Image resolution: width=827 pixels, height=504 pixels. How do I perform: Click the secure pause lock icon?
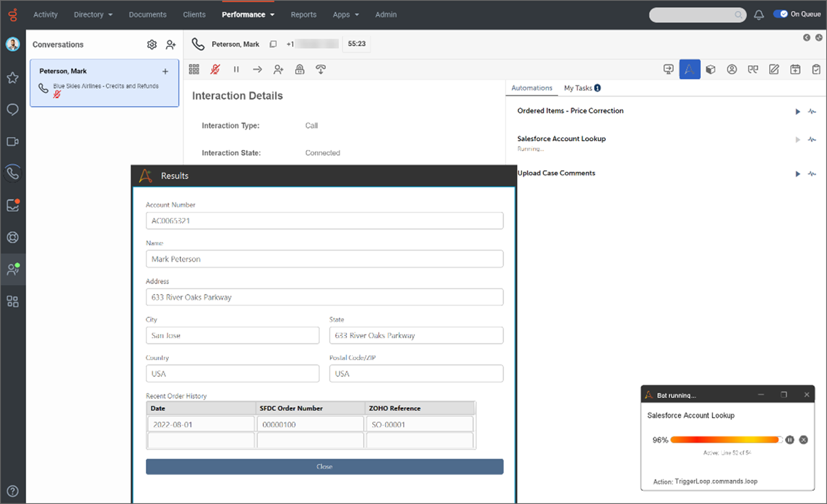click(x=299, y=69)
